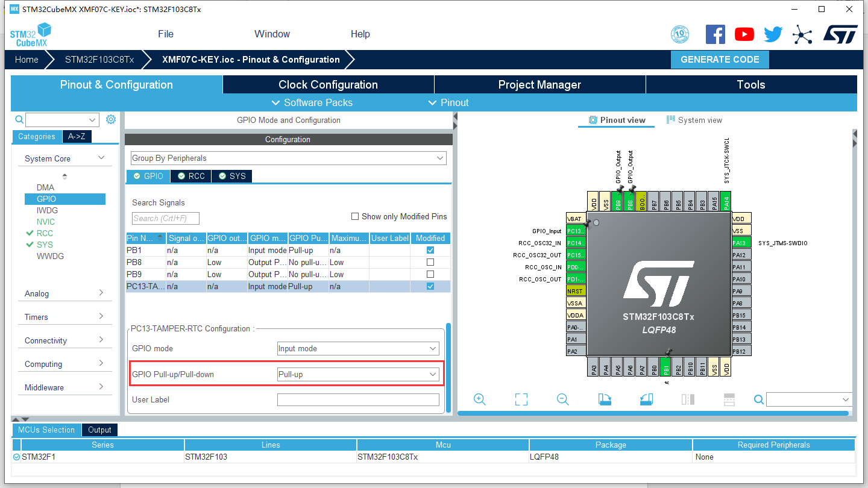This screenshot has width=868, height=488.
Task: Click the horizontal scrollbar below the pinout view
Action: click(654, 413)
